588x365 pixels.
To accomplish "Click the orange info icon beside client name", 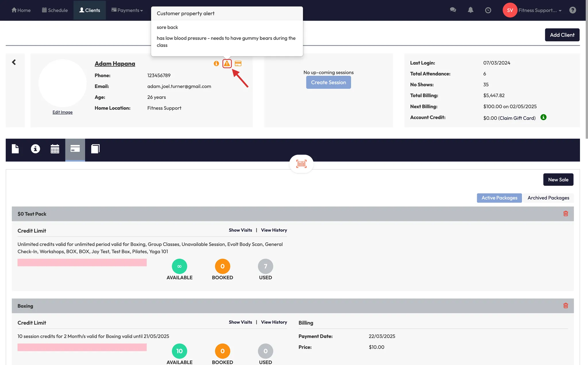I will point(216,63).
